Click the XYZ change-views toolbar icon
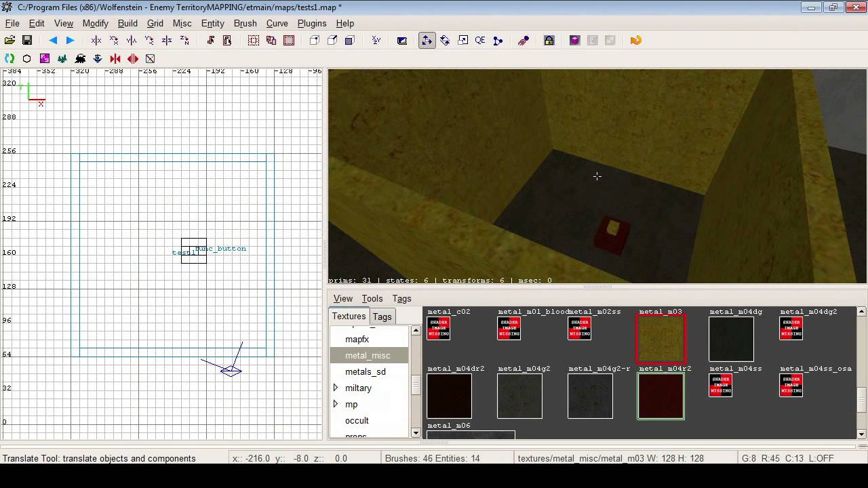The image size is (868, 488). click(376, 41)
